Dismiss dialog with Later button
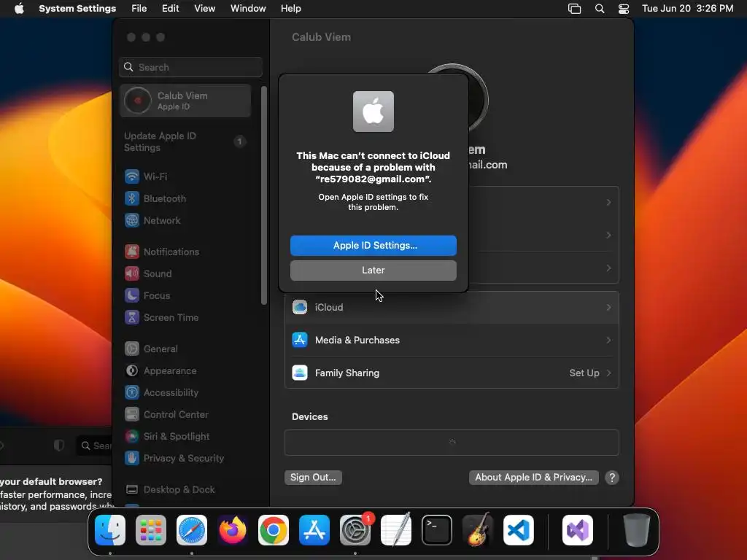Image resolution: width=747 pixels, height=560 pixels. coord(373,270)
